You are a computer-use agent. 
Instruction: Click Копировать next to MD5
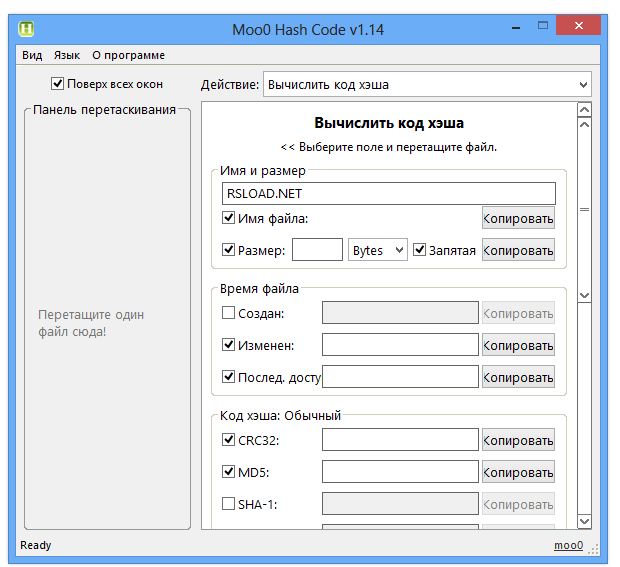tap(518, 471)
